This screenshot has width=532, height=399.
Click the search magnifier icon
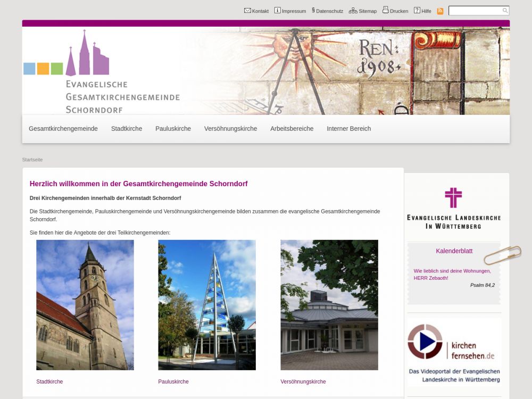pyautogui.click(x=505, y=11)
